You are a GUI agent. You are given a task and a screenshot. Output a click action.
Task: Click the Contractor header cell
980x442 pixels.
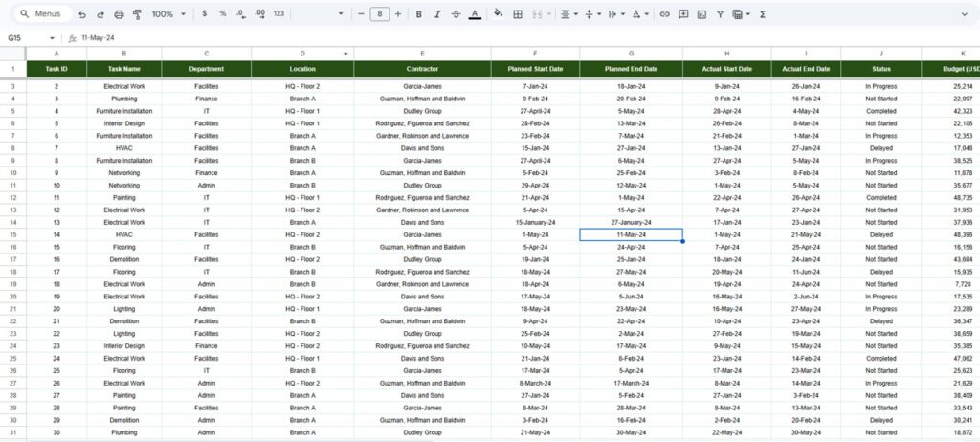[x=422, y=69]
